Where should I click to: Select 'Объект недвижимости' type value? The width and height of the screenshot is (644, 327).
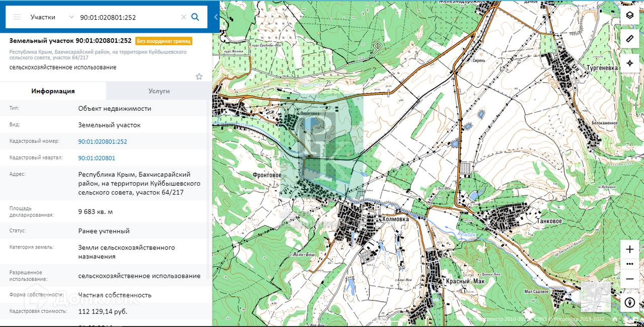[115, 108]
